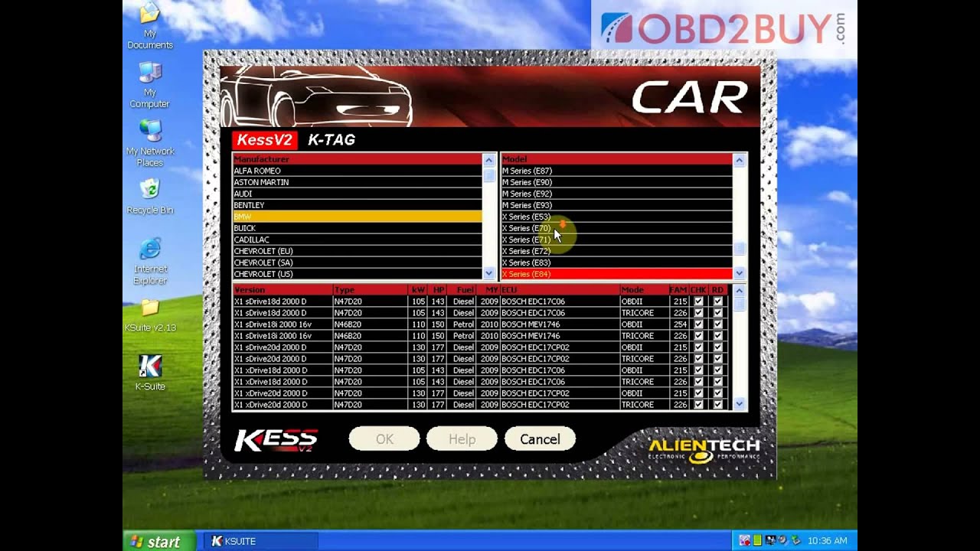980x551 pixels.
Task: Switch to the KessV2 tab
Action: click(264, 140)
